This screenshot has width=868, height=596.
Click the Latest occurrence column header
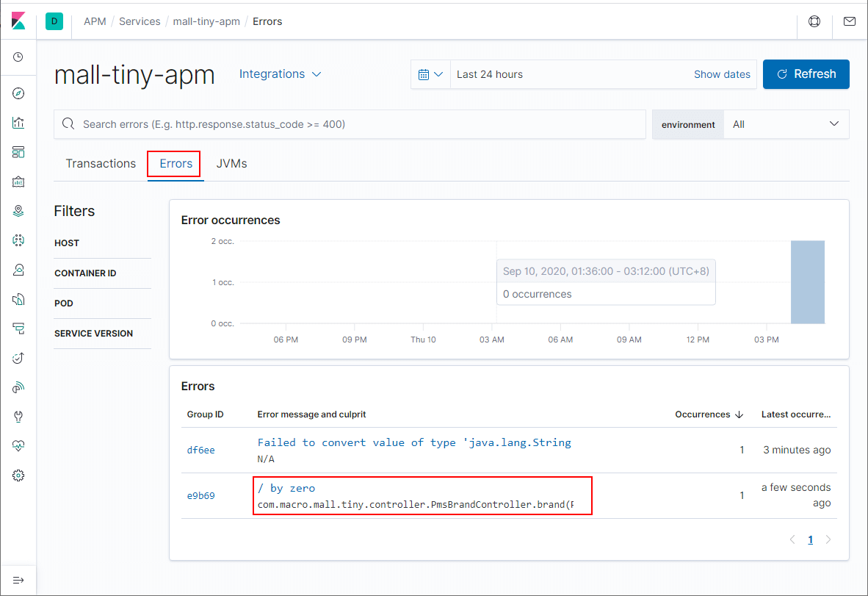(795, 414)
